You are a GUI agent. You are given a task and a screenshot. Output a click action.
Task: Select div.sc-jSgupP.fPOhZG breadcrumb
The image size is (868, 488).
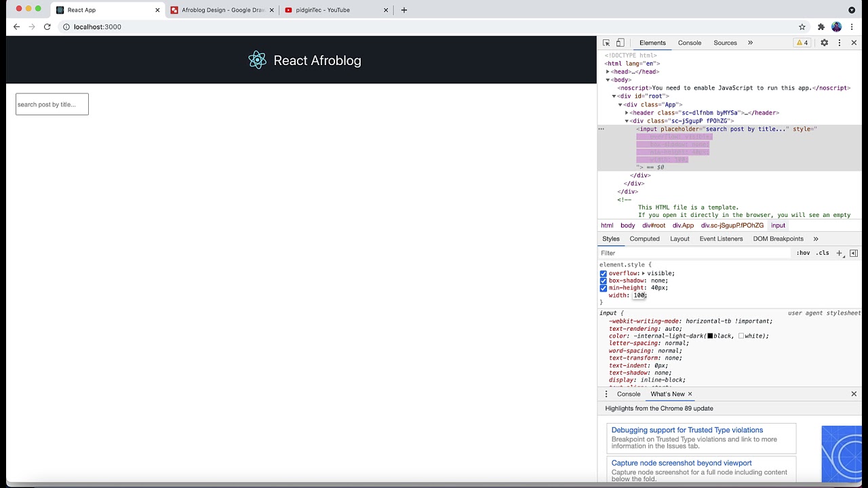(x=732, y=226)
